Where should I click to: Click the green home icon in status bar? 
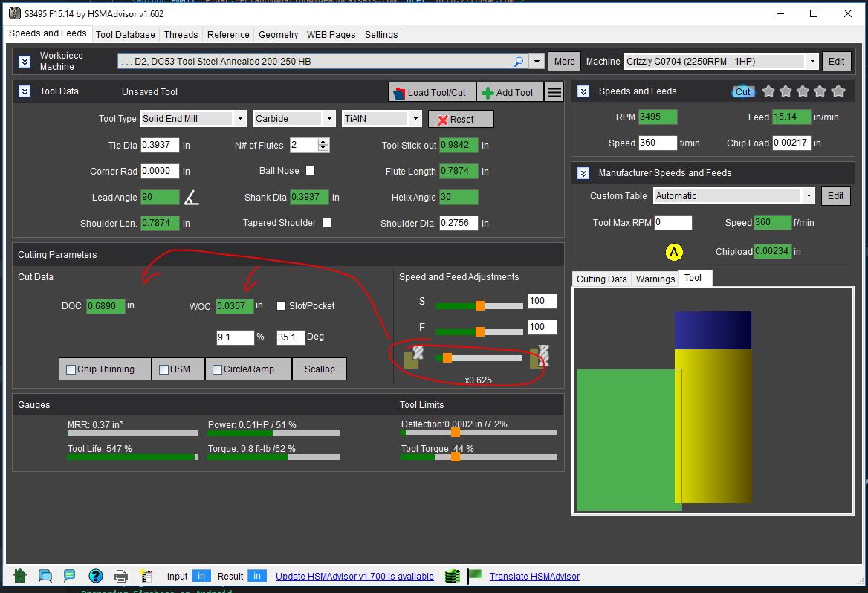(x=20, y=576)
